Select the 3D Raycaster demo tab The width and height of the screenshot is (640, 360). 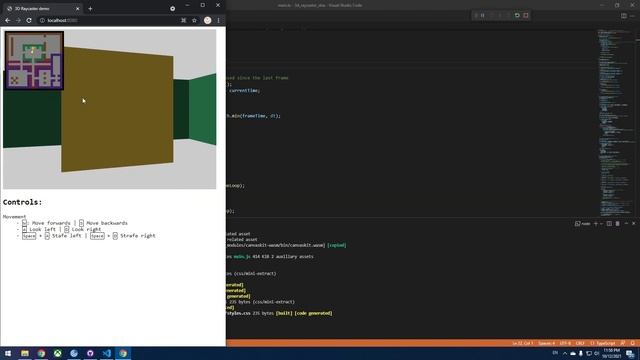point(42,8)
